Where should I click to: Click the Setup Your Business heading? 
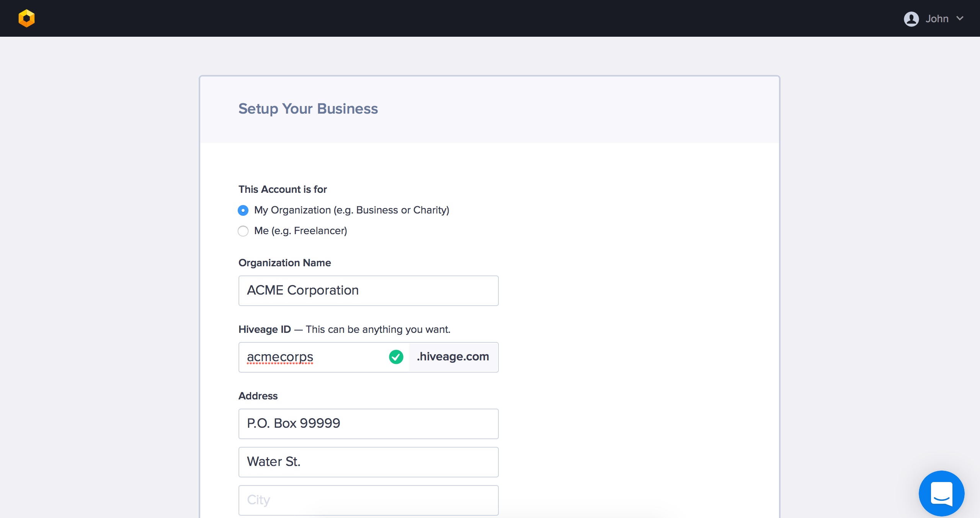click(308, 109)
